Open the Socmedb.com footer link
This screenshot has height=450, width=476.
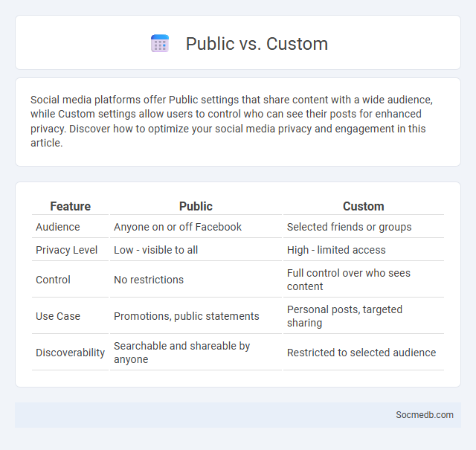click(x=425, y=415)
